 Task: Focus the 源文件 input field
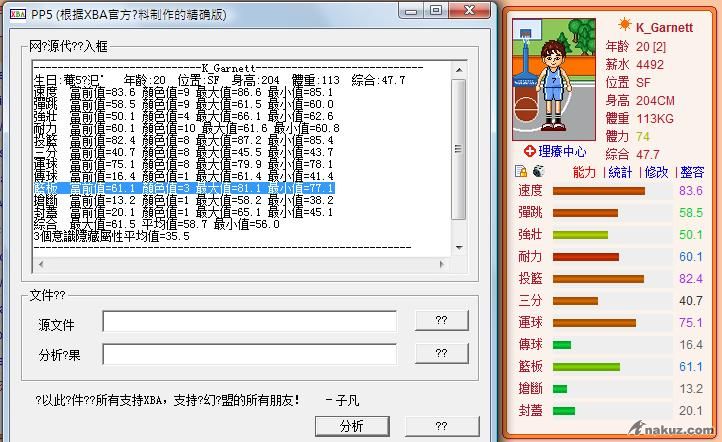coord(250,321)
